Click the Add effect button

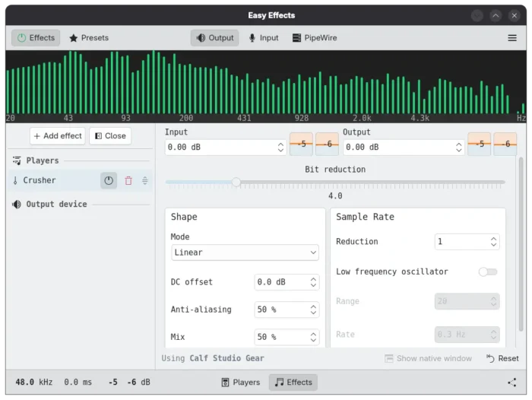(58, 136)
